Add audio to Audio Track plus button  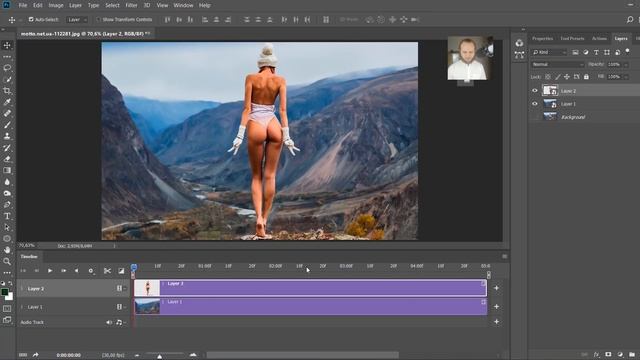pyautogui.click(x=496, y=322)
